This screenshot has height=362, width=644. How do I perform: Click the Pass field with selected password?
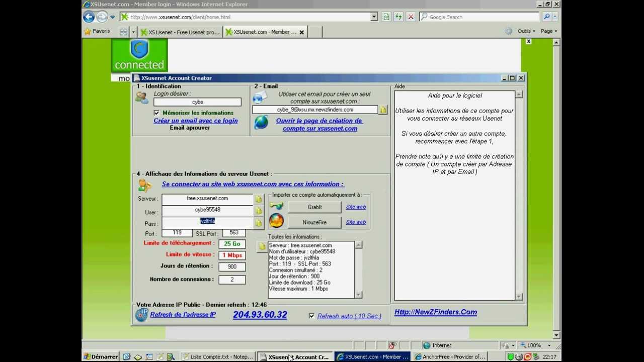coord(207,222)
